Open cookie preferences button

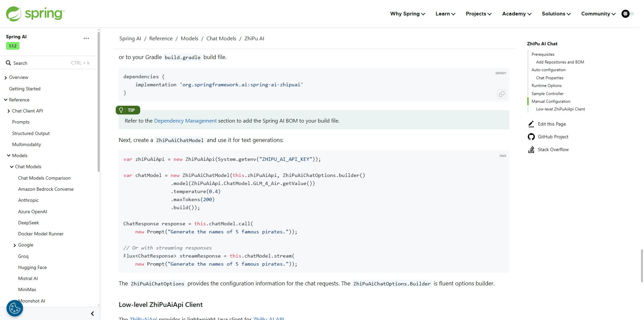pos(15,308)
